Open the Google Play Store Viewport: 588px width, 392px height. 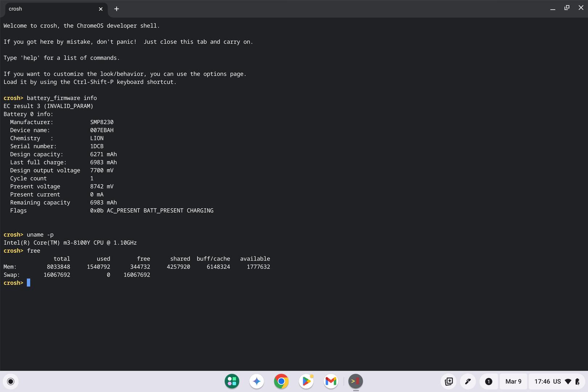pyautogui.click(x=306, y=381)
